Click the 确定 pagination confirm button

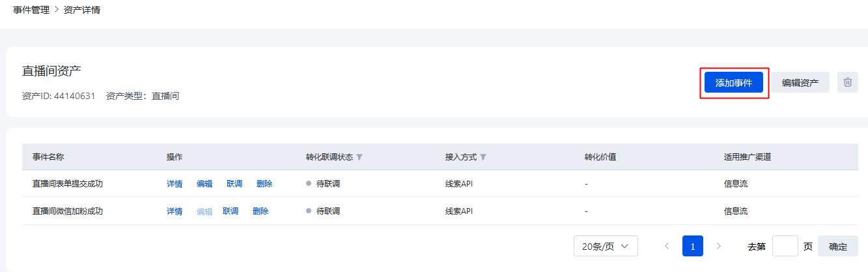[838, 246]
